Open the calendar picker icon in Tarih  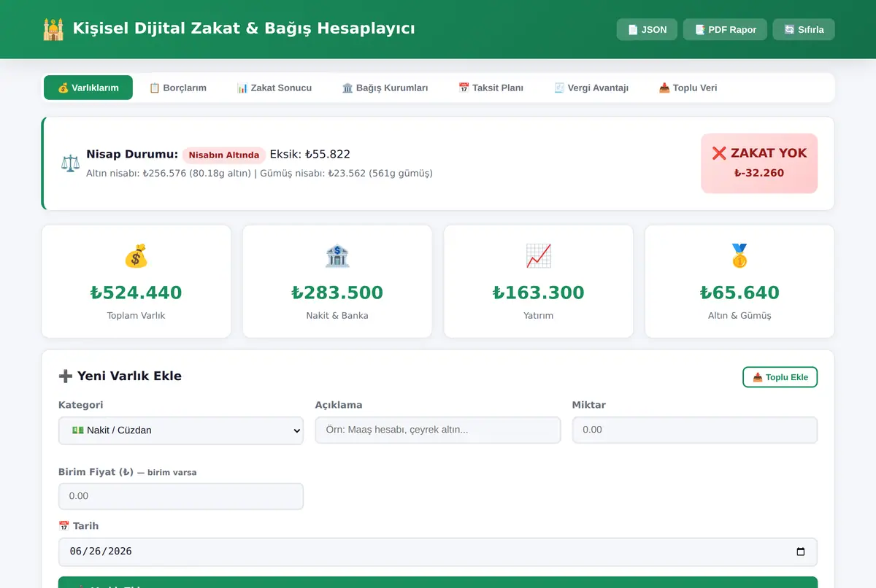(801, 552)
